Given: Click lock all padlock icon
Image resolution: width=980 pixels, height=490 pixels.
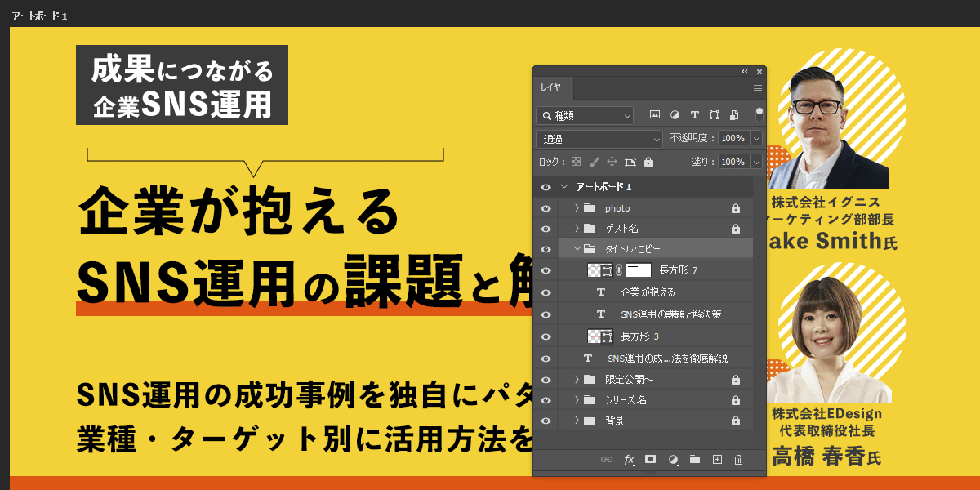Looking at the screenshot, I should coord(648,162).
